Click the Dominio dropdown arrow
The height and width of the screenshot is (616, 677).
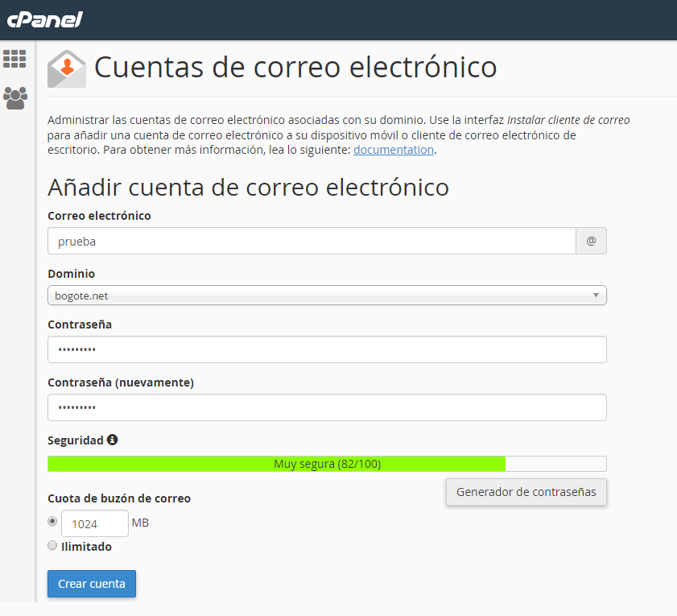tap(596, 296)
